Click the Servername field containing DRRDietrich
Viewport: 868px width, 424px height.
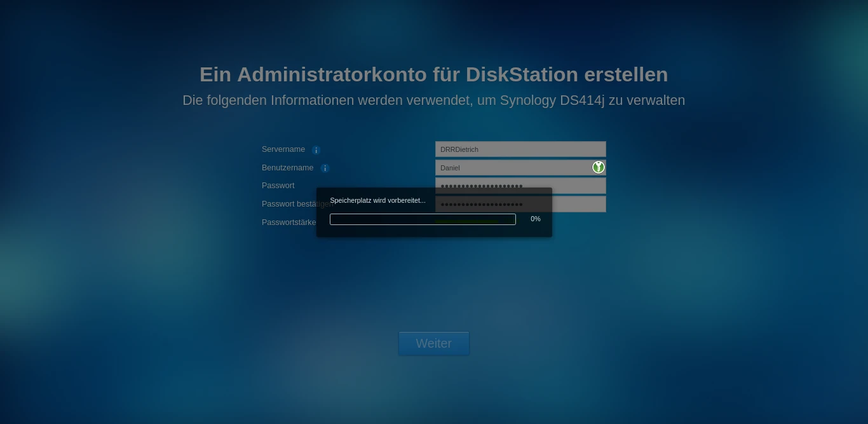[520, 149]
